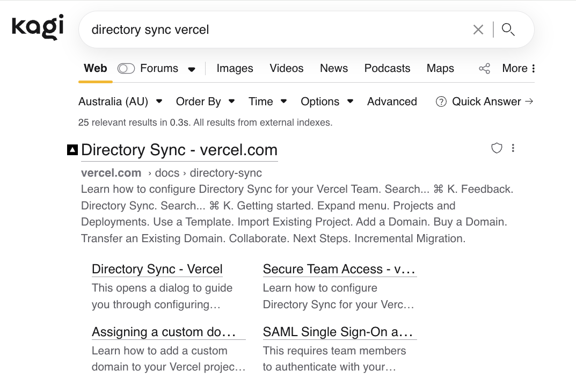Click the magnifying glass search icon
The height and width of the screenshot is (392, 576).
(x=508, y=30)
